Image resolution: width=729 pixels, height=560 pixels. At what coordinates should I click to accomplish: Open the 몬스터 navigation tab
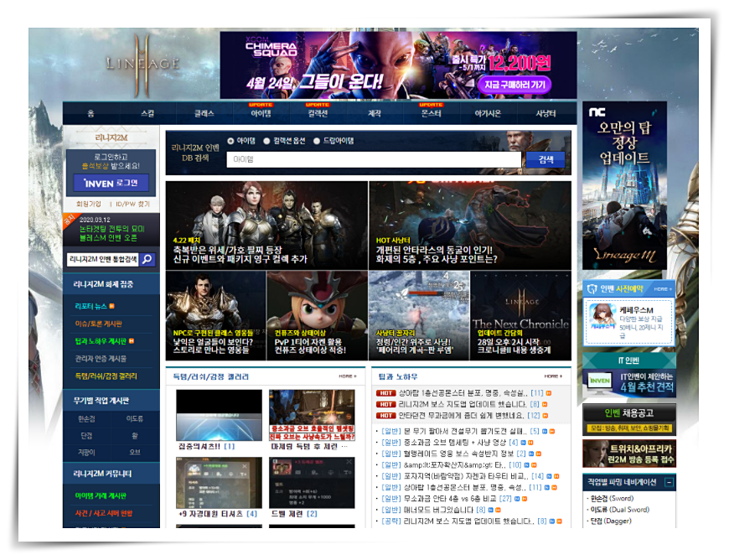[431, 113]
